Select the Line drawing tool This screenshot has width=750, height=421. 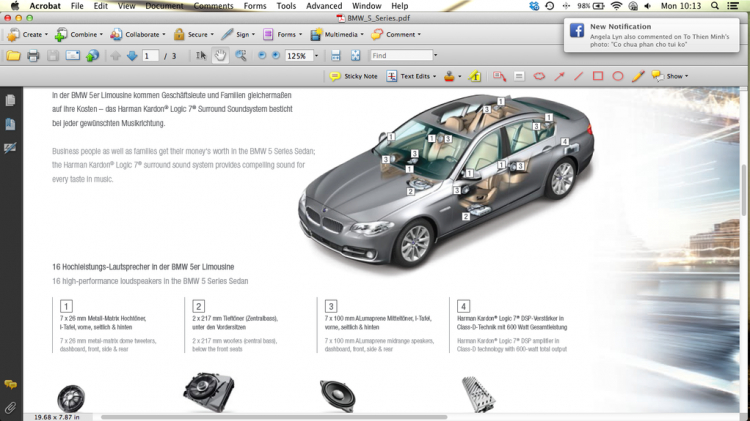tap(578, 76)
